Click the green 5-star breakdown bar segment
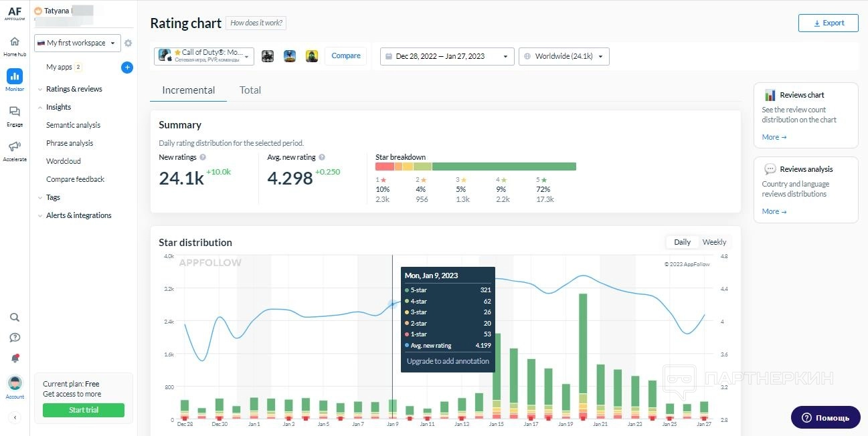 tap(503, 167)
